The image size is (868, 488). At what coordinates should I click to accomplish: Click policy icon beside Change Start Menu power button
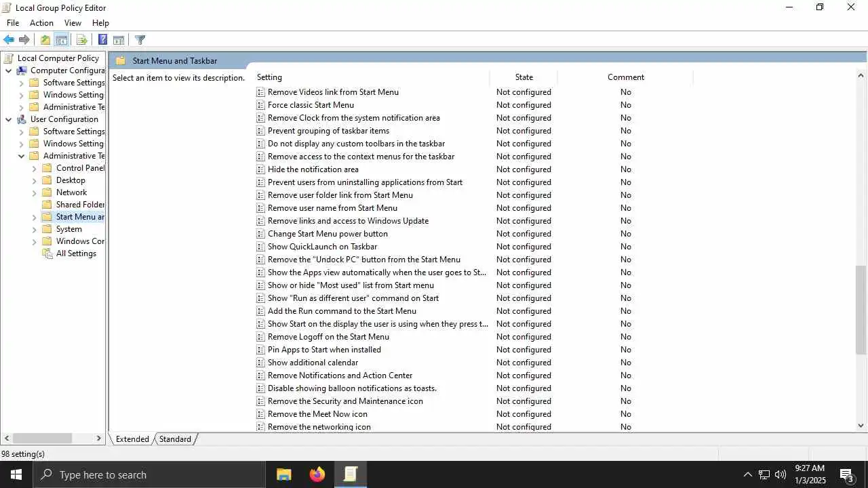[x=260, y=234]
